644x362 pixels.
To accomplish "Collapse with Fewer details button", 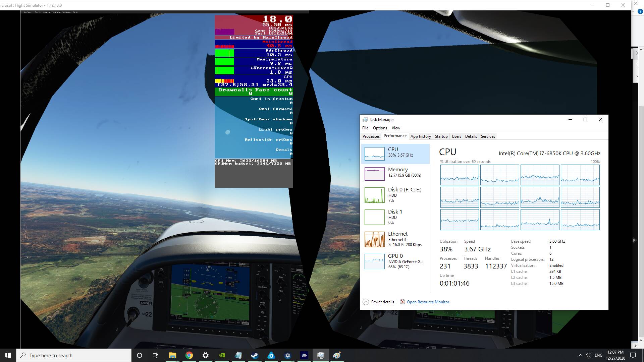I will click(379, 302).
